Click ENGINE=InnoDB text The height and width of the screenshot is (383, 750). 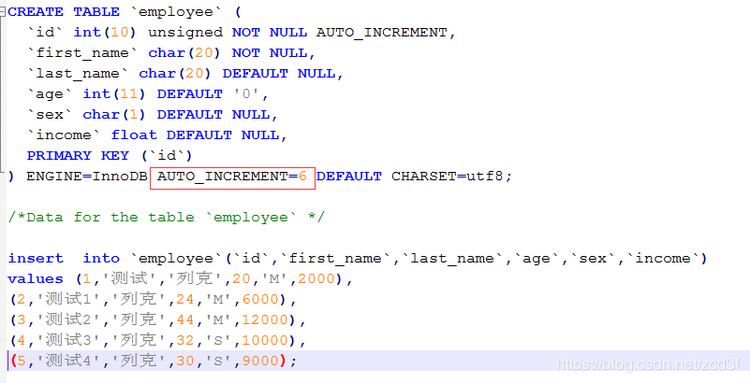[x=87, y=176]
